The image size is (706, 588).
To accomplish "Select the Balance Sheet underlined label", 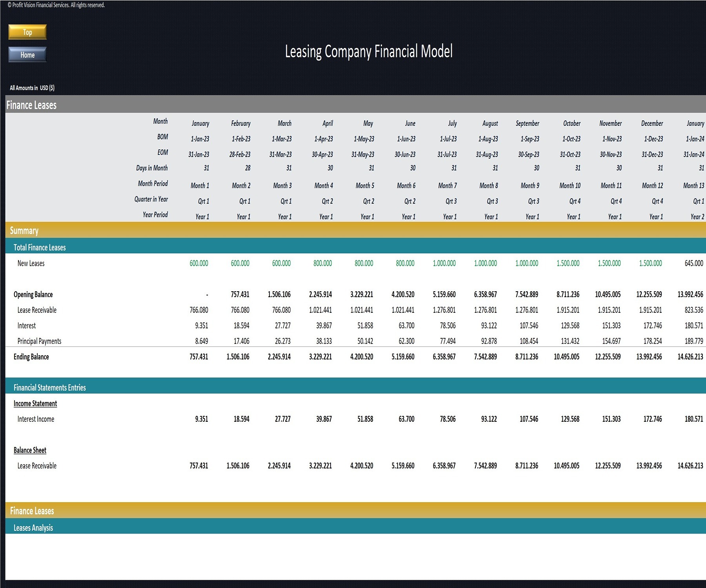I will coord(30,450).
